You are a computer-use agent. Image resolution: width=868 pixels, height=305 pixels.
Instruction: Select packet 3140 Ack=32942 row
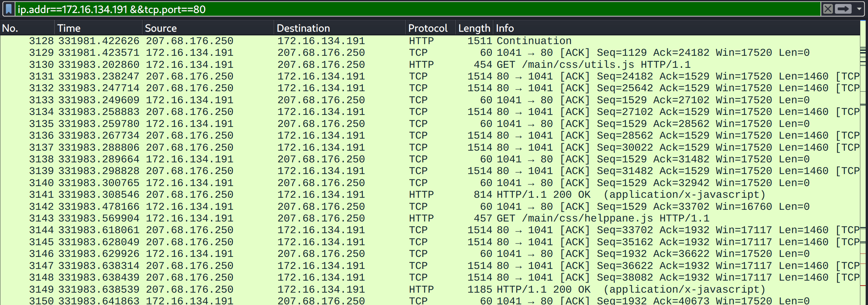click(x=430, y=183)
